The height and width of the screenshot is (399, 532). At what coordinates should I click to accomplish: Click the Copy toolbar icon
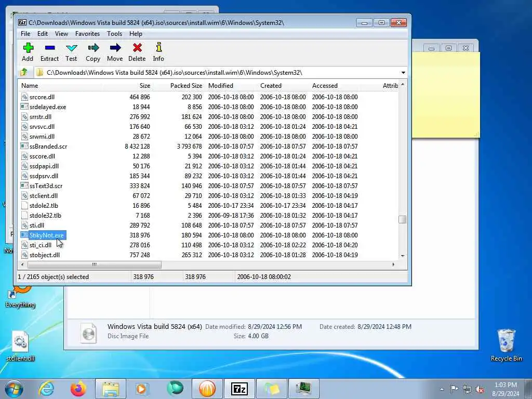pyautogui.click(x=93, y=48)
